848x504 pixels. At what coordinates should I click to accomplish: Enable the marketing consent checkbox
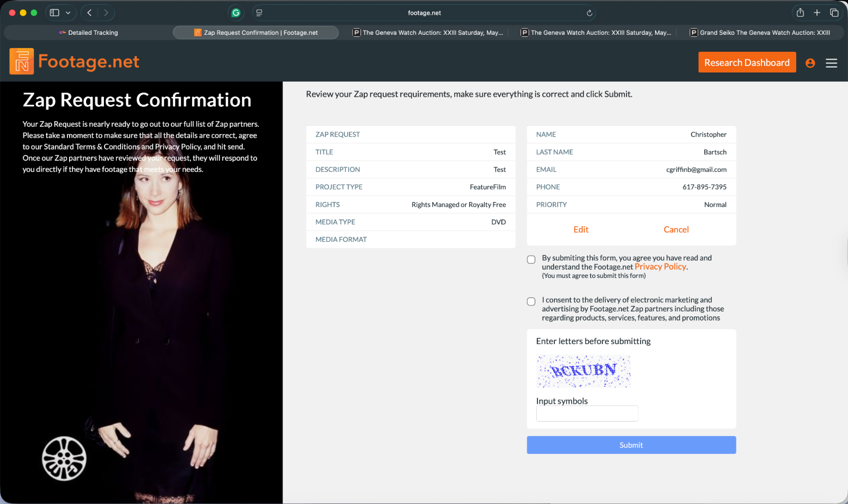tap(531, 302)
